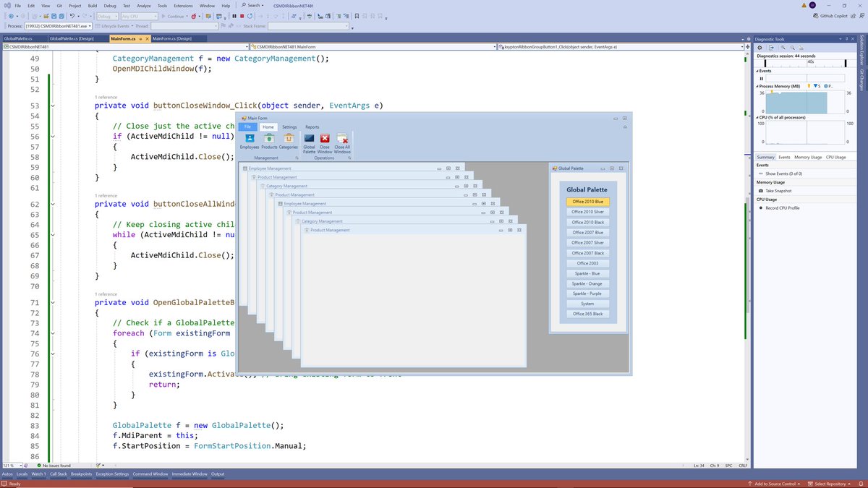868x488 pixels.
Task: Click the Record CPU Profile dot icon
Action: [760, 207]
